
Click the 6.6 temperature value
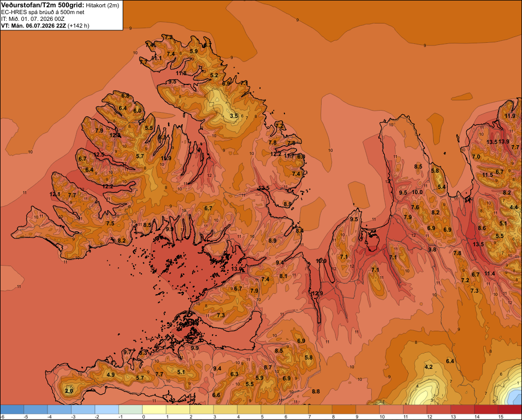216,395
